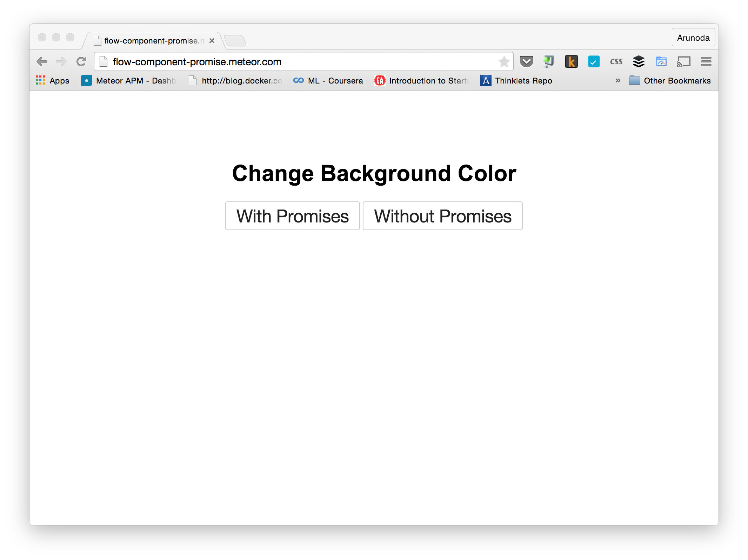Viewport: 748px width, 560px height.
Task: Click the With Promises button
Action: 292,215
